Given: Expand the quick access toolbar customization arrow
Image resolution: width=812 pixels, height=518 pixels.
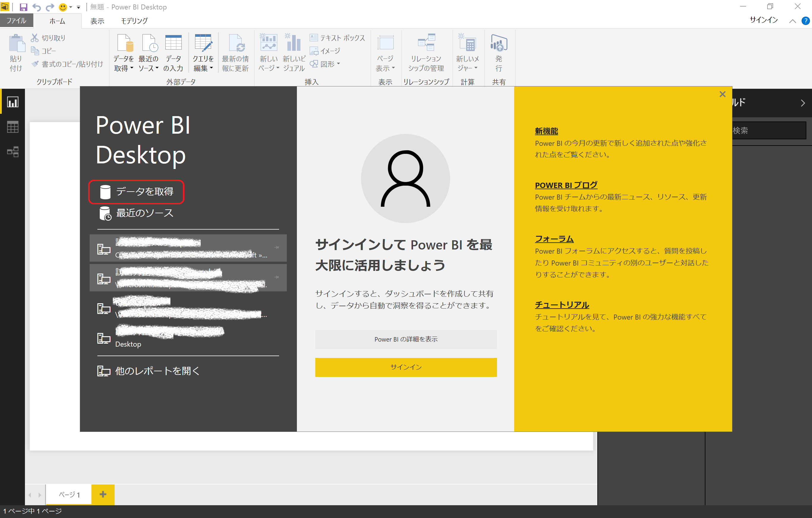Looking at the screenshot, I should (79, 7).
